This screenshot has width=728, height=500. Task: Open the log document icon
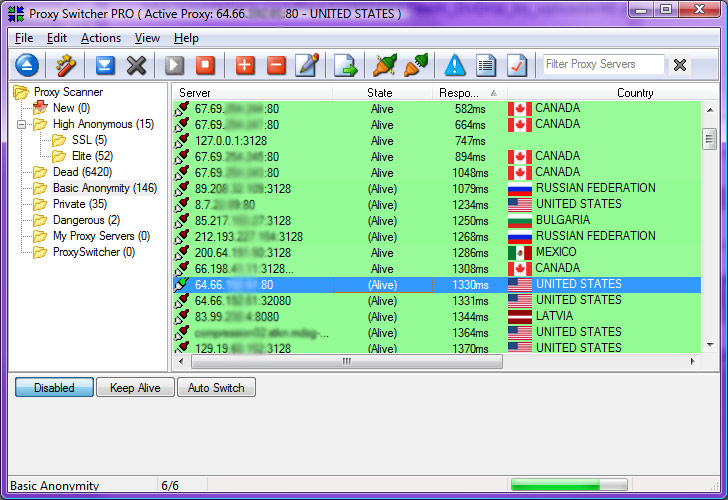(x=486, y=65)
